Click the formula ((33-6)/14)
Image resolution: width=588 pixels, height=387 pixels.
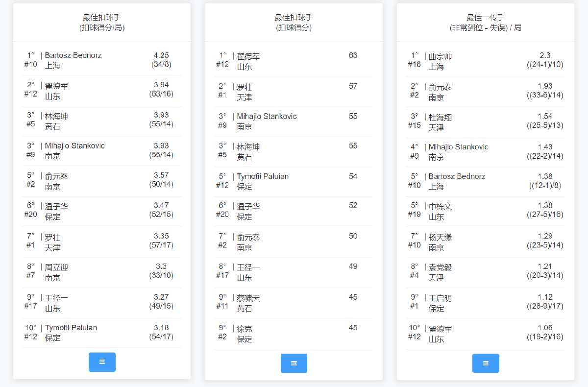(545, 95)
